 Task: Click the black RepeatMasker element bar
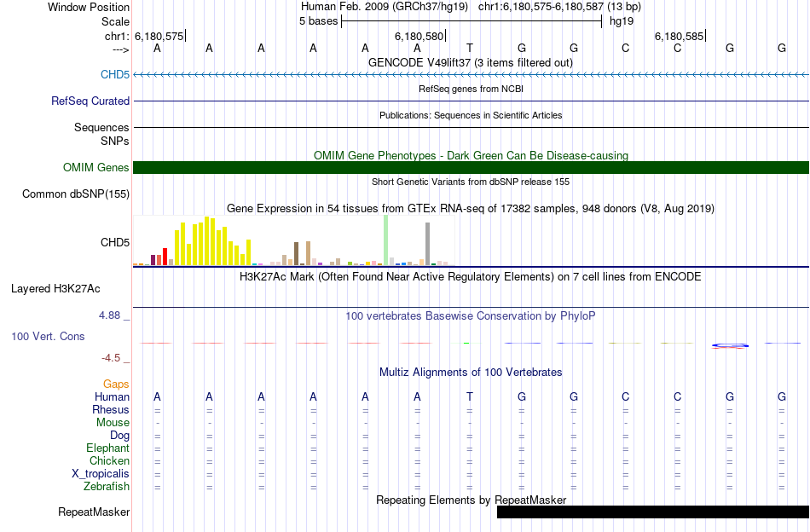[x=653, y=512]
